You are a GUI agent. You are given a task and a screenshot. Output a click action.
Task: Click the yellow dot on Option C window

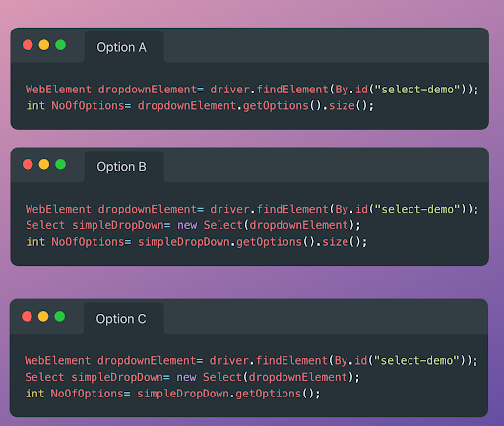pyautogui.click(x=43, y=316)
